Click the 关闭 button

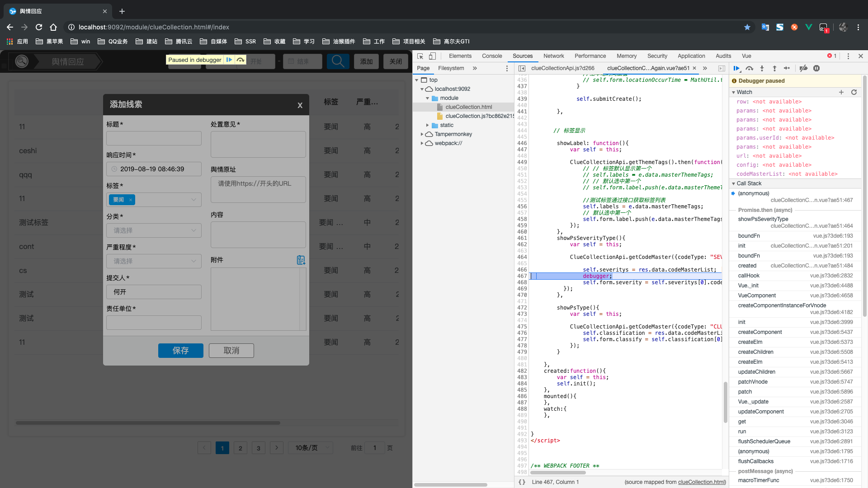pos(396,61)
